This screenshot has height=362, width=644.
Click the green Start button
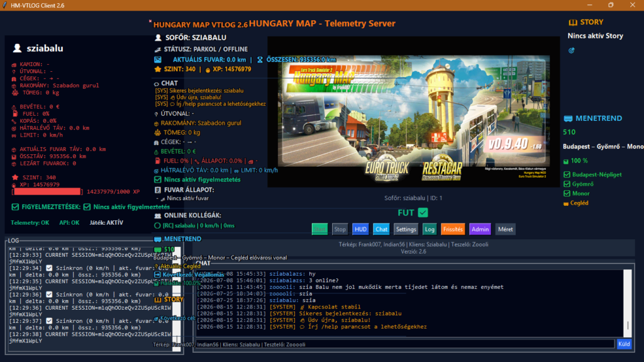click(319, 229)
